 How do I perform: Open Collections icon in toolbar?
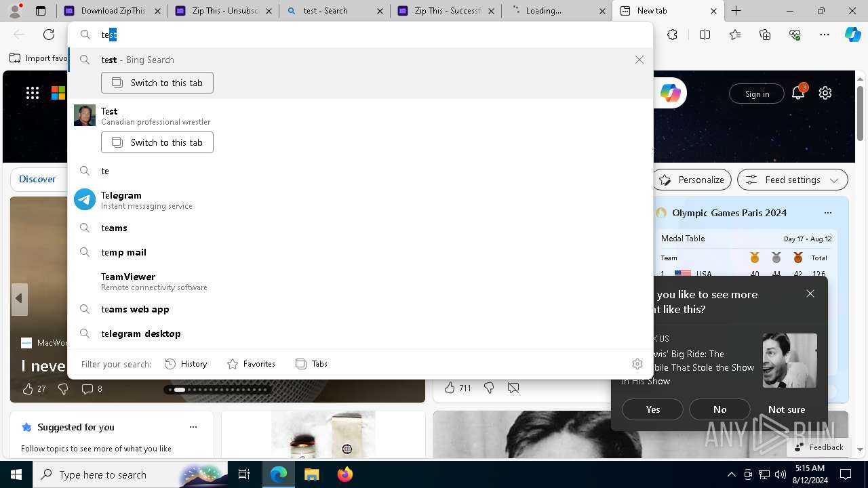click(x=765, y=35)
